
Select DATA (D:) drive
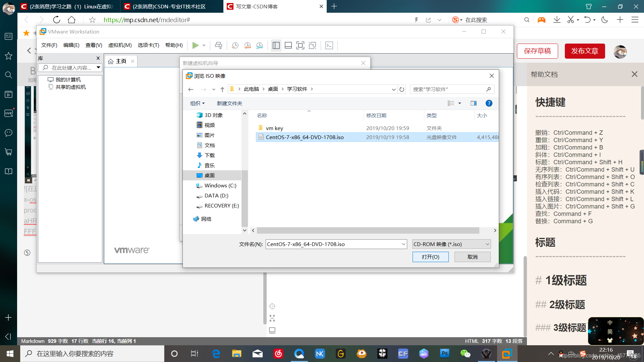pyautogui.click(x=216, y=195)
